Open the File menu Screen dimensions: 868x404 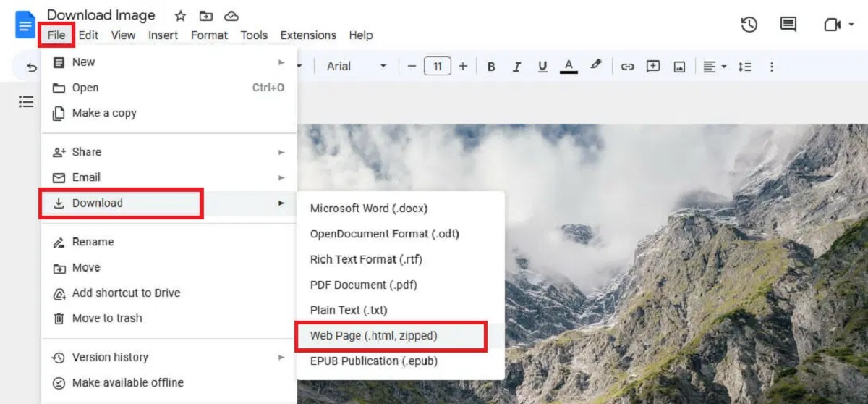(56, 35)
